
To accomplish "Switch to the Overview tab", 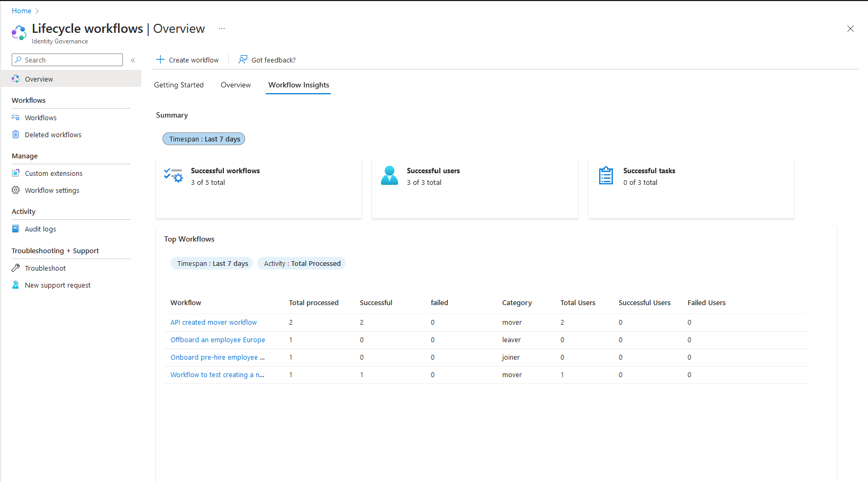I will [x=236, y=85].
